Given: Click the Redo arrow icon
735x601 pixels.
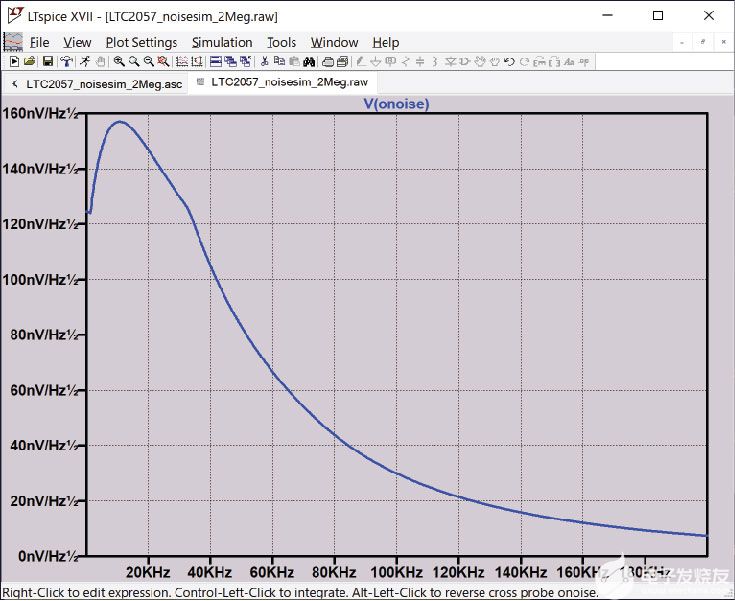Looking at the screenshot, I should 524,61.
